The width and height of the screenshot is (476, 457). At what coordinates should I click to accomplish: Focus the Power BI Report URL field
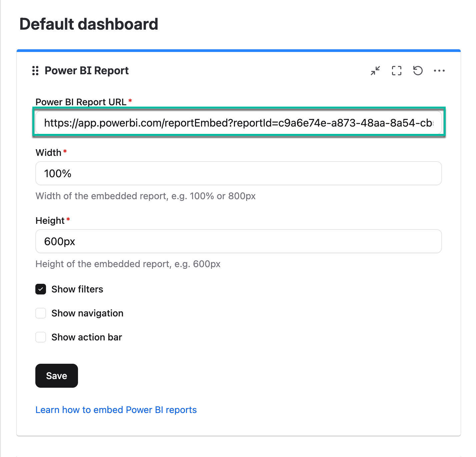[238, 123]
